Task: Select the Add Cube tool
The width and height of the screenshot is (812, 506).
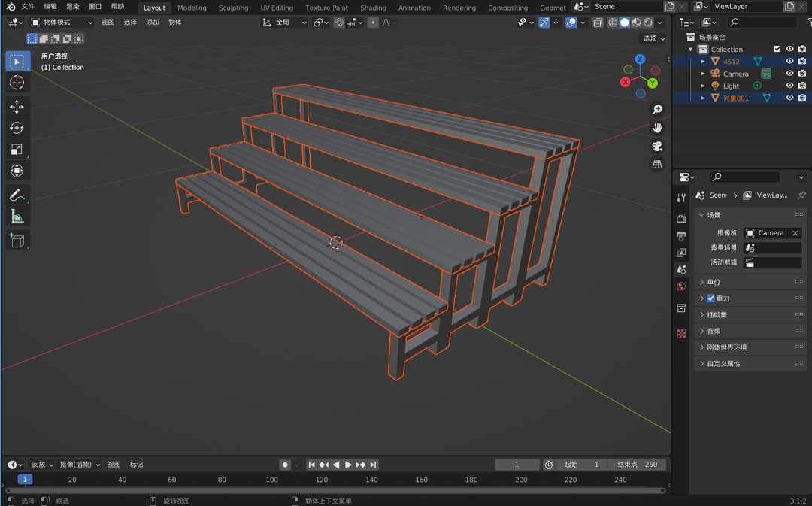Action: pyautogui.click(x=17, y=241)
